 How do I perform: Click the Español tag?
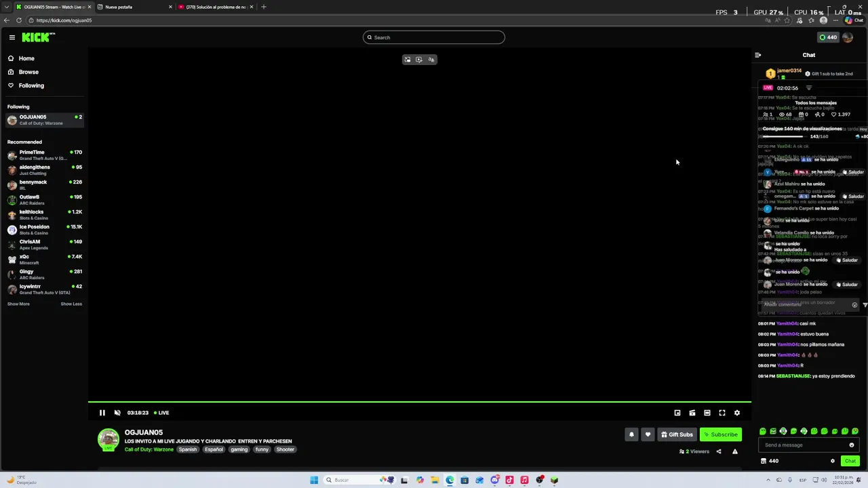(214, 449)
